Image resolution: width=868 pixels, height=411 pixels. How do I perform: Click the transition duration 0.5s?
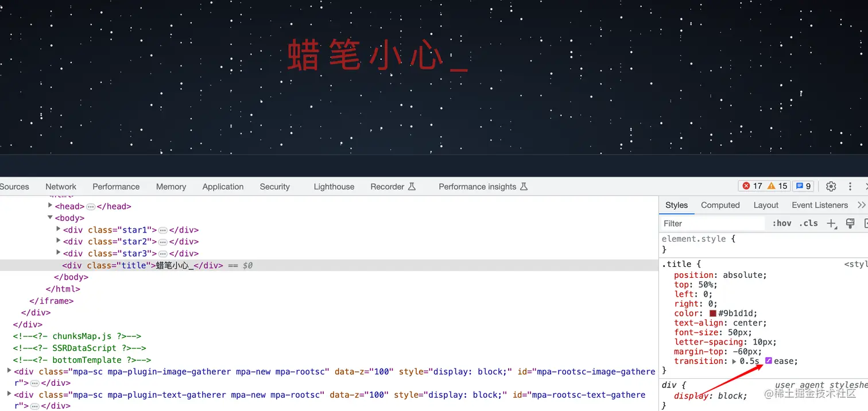coord(749,361)
